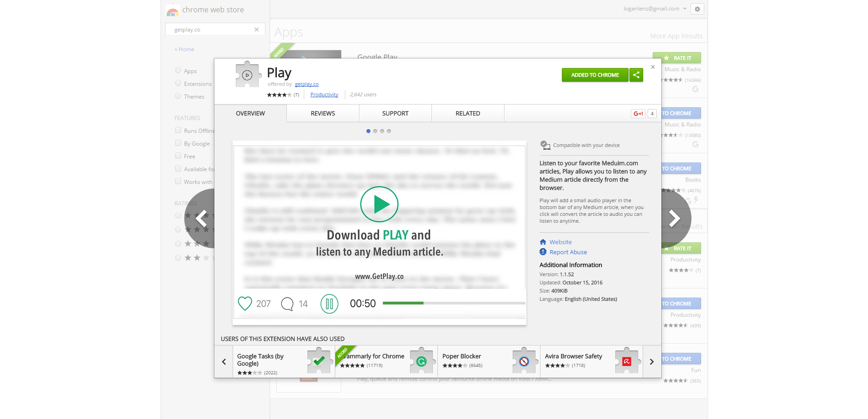Open the Support tab
Image resolution: width=868 pixels, height=419 pixels.
click(x=395, y=113)
